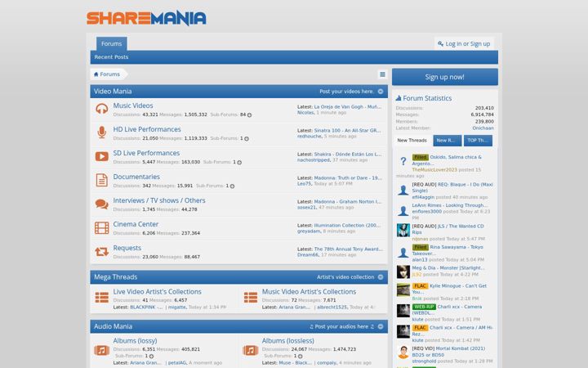Open user Nicolas profile link
588x368 pixels.
[305, 113]
